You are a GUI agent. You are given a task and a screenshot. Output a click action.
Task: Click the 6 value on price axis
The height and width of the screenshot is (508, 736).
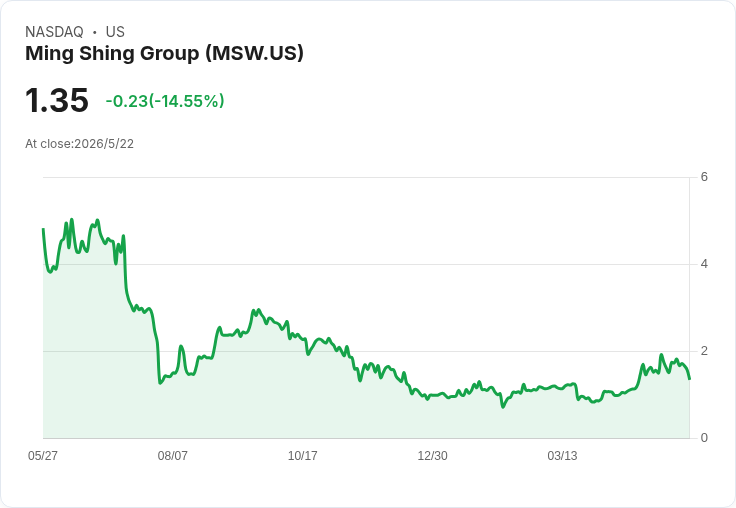704,177
